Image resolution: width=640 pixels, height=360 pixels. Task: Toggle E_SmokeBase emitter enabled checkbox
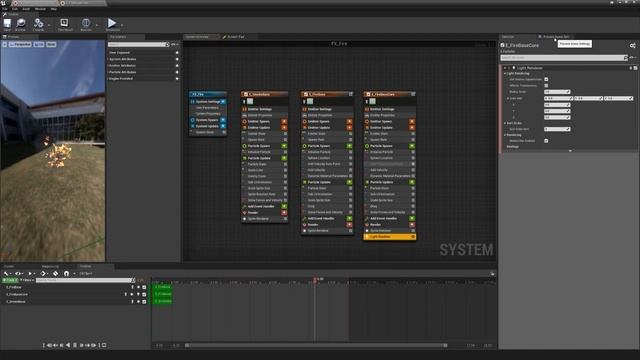click(246, 94)
